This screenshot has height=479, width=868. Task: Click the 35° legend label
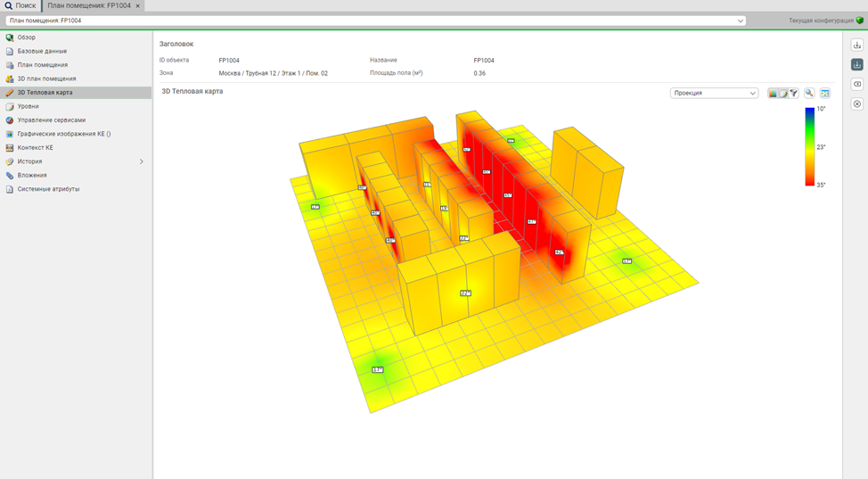click(821, 186)
